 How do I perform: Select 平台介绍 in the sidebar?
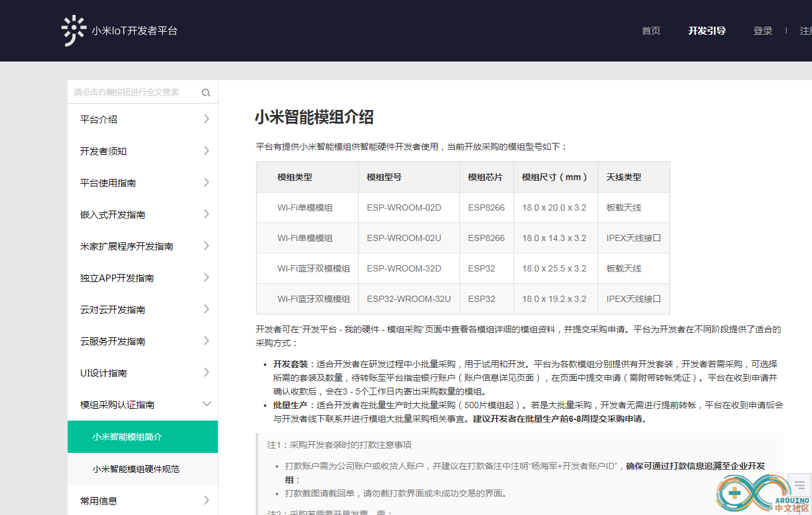click(99, 119)
